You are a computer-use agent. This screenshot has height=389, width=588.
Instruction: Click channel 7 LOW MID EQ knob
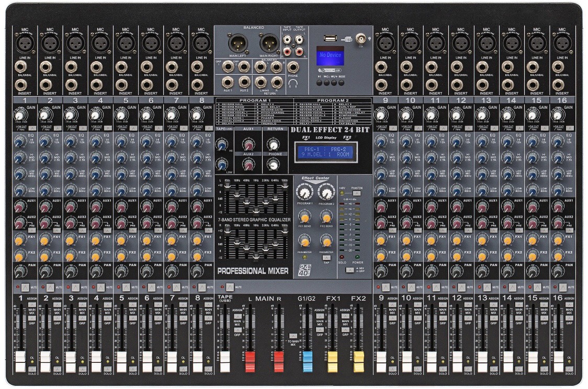click(172, 174)
